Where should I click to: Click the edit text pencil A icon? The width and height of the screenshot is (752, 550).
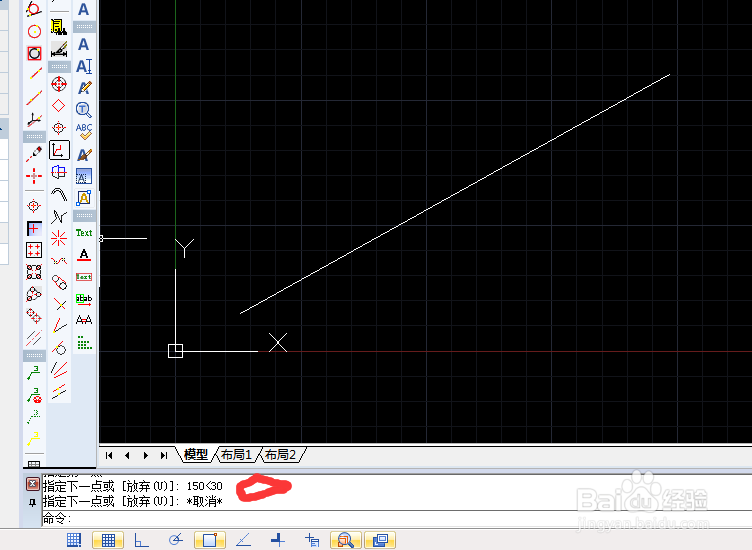tap(84, 88)
